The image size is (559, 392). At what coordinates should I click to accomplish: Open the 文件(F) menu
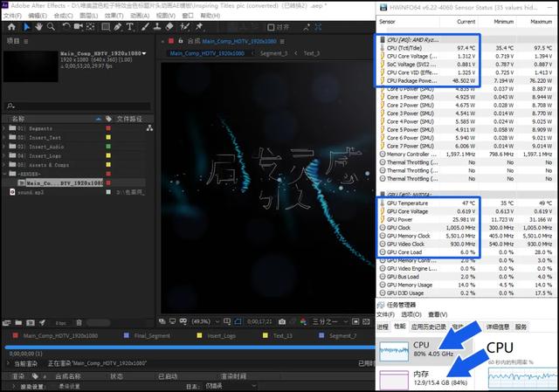point(12,16)
